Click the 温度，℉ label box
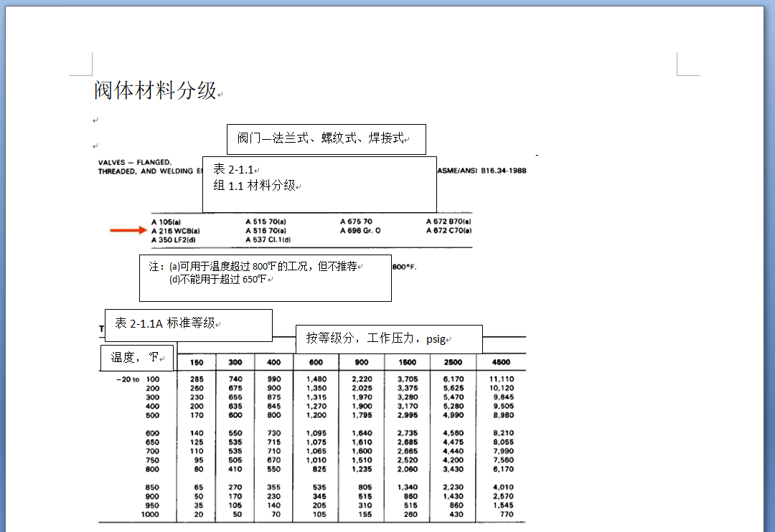The height and width of the screenshot is (532, 775). pos(137,358)
